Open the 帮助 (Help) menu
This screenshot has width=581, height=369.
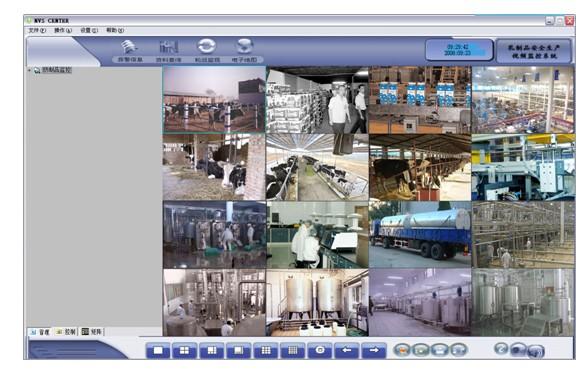pyautogui.click(x=115, y=30)
